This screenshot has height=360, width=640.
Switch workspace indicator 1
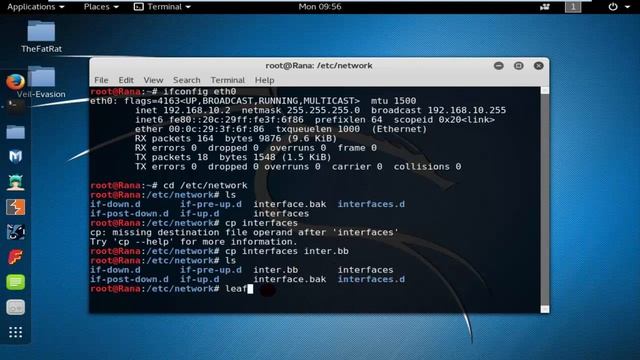[573, 7]
